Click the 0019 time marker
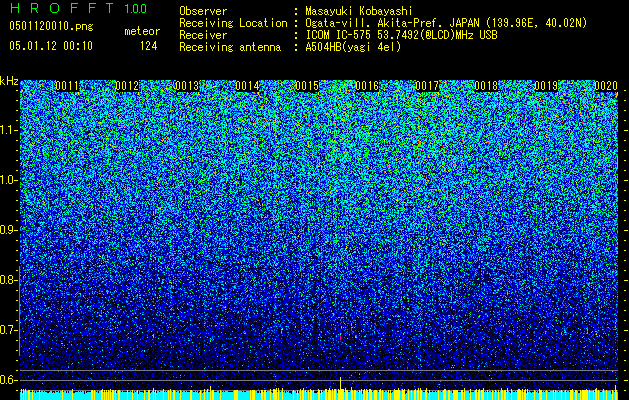 546,86
